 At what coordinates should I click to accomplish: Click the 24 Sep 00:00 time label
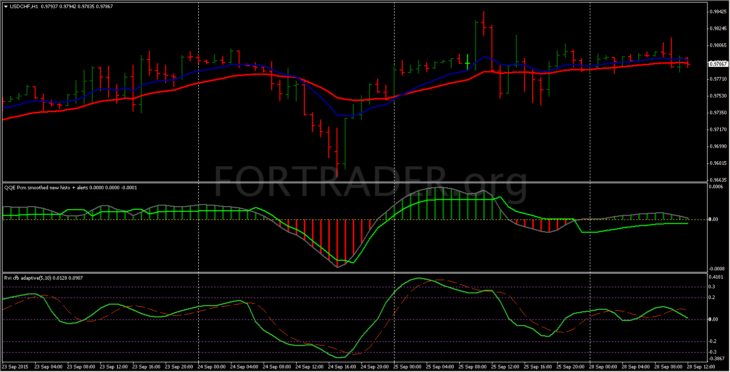tap(213, 367)
